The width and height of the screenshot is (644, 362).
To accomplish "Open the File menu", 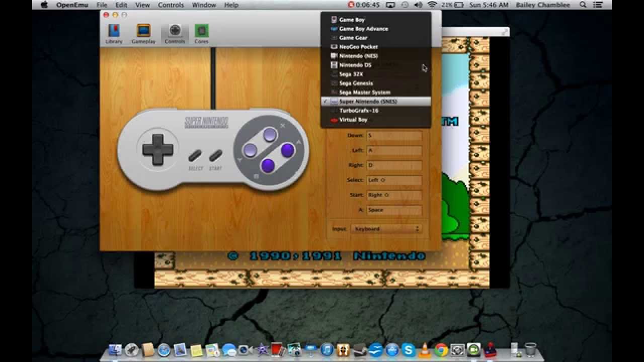I will pyautogui.click(x=102, y=5).
